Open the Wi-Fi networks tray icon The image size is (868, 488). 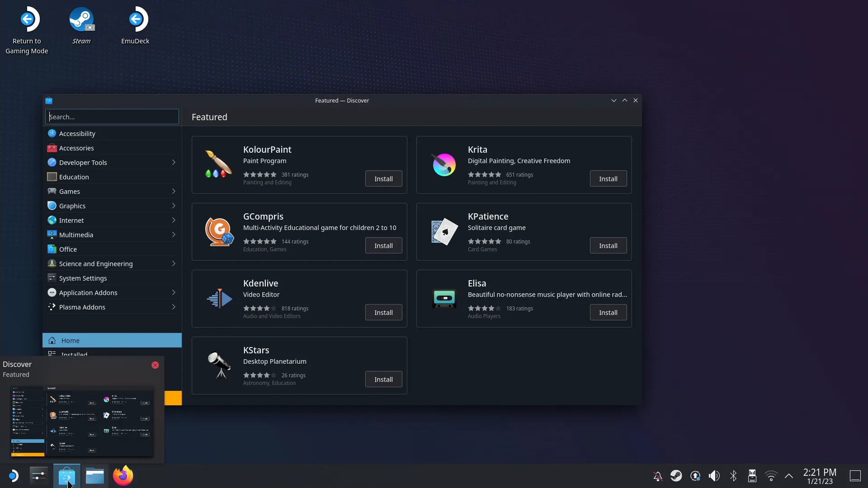(x=771, y=476)
